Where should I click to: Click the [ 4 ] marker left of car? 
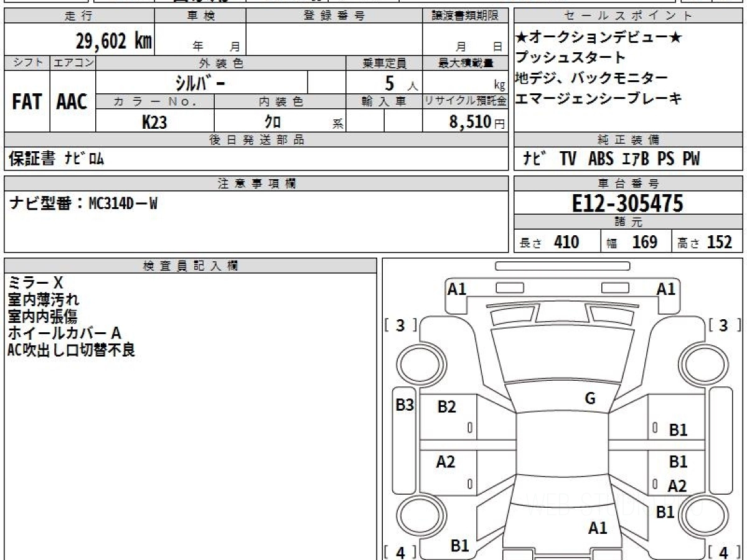click(401, 552)
